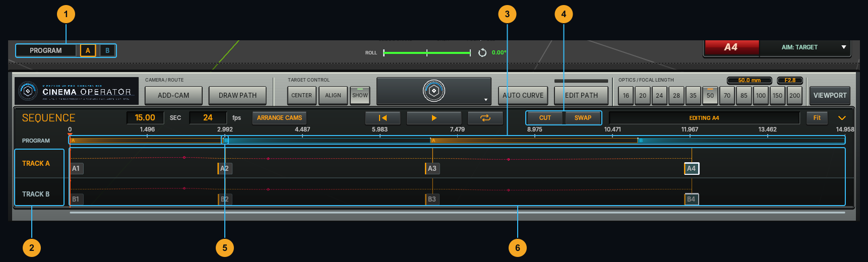Click second orange A program segment
The width and height of the screenshot is (868, 262).
tap(534, 141)
